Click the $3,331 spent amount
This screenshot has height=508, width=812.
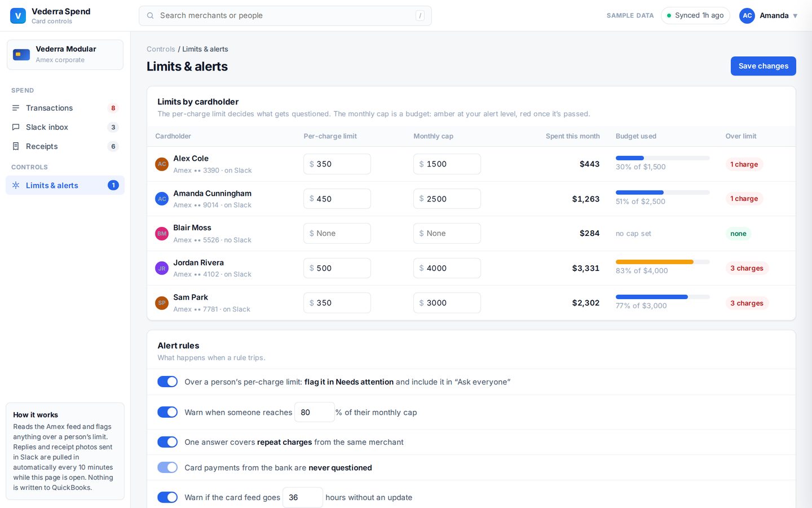[586, 268]
